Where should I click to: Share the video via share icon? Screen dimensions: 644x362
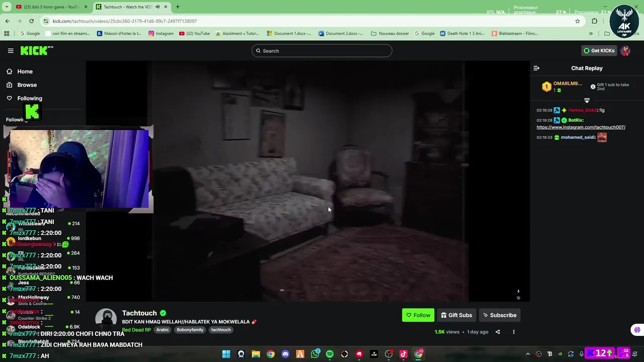(498, 332)
